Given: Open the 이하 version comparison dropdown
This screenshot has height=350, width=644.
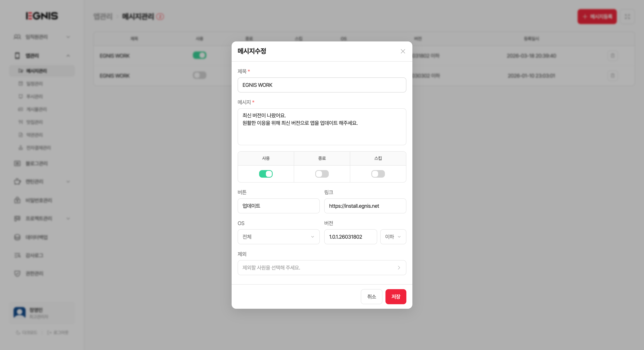Looking at the screenshot, I should (393, 237).
